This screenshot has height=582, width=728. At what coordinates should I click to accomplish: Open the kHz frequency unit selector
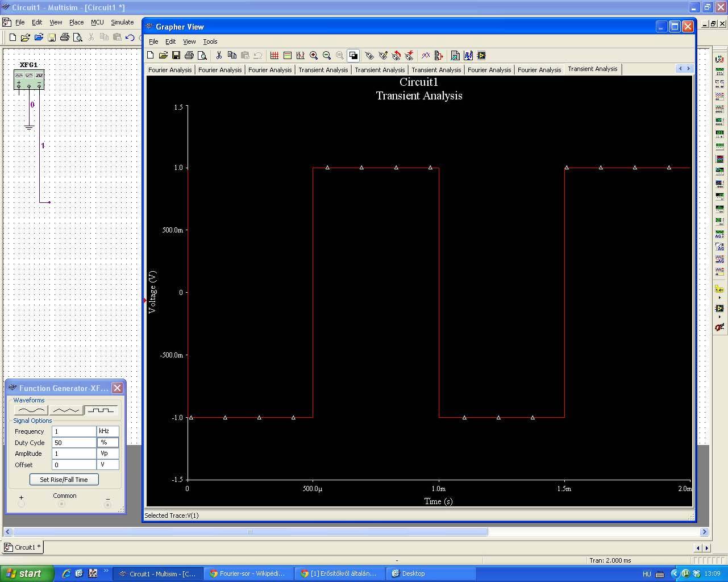point(107,431)
